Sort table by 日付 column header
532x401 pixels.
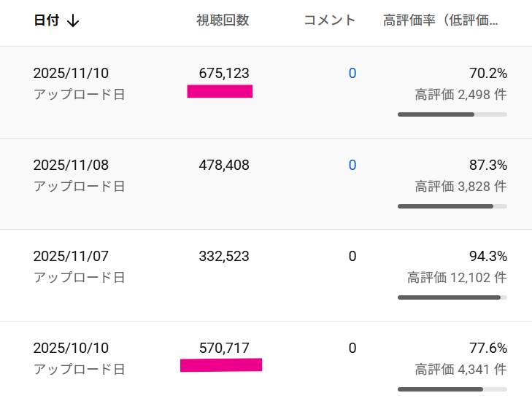pos(47,20)
